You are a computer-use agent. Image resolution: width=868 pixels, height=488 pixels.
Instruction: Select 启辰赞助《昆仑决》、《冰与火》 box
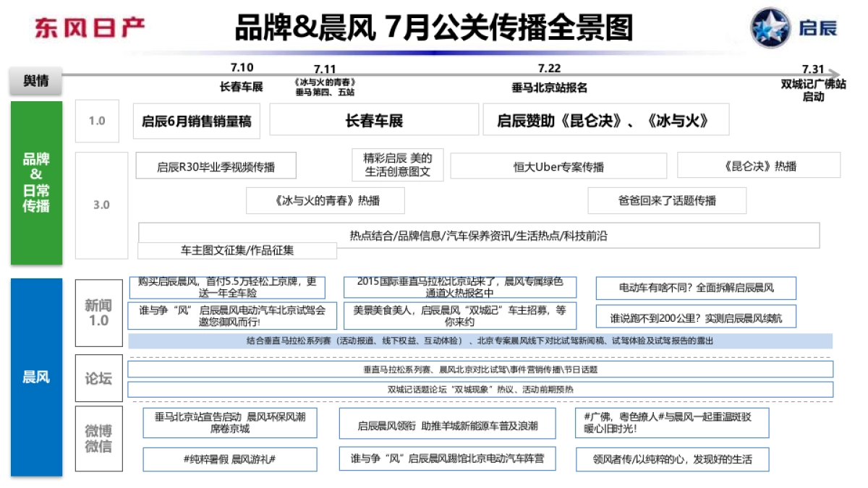(606, 121)
